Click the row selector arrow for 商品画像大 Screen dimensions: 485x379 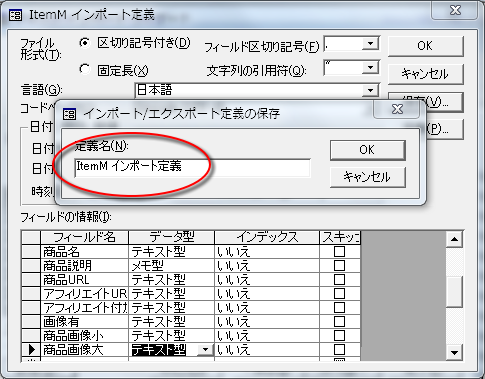coord(31,350)
